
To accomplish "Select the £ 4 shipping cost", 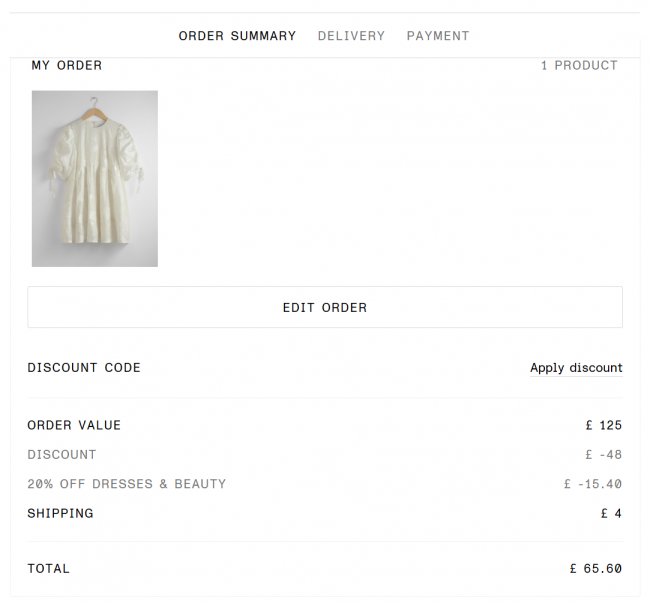I will [611, 514].
